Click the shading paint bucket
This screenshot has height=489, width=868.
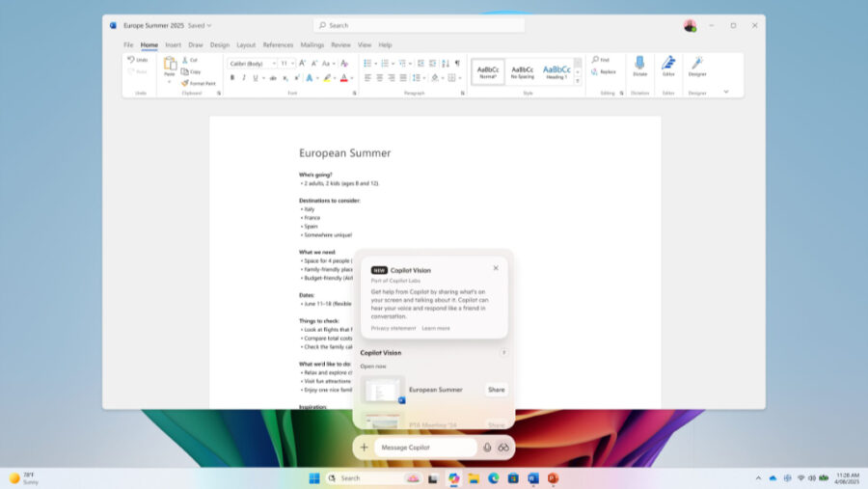point(435,78)
